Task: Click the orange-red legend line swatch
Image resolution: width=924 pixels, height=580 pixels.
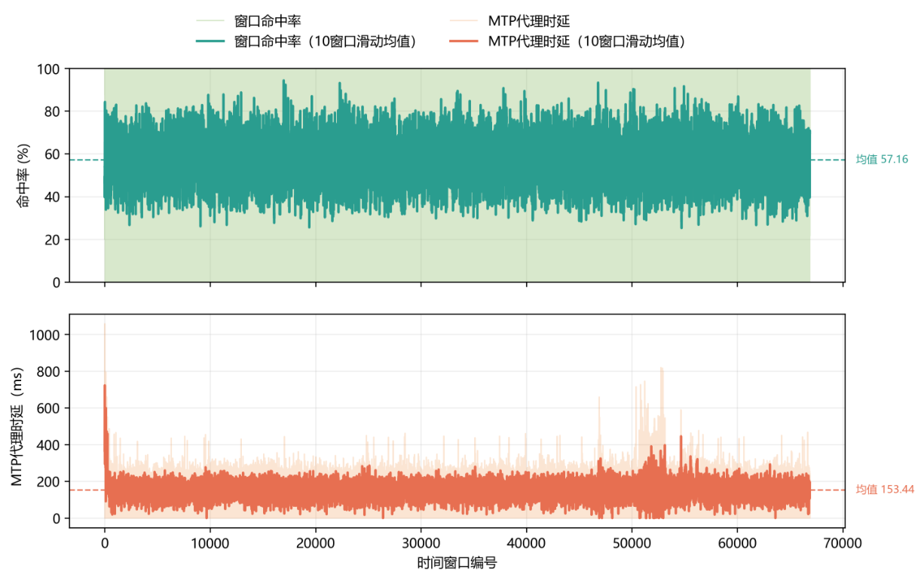Action: point(464,41)
